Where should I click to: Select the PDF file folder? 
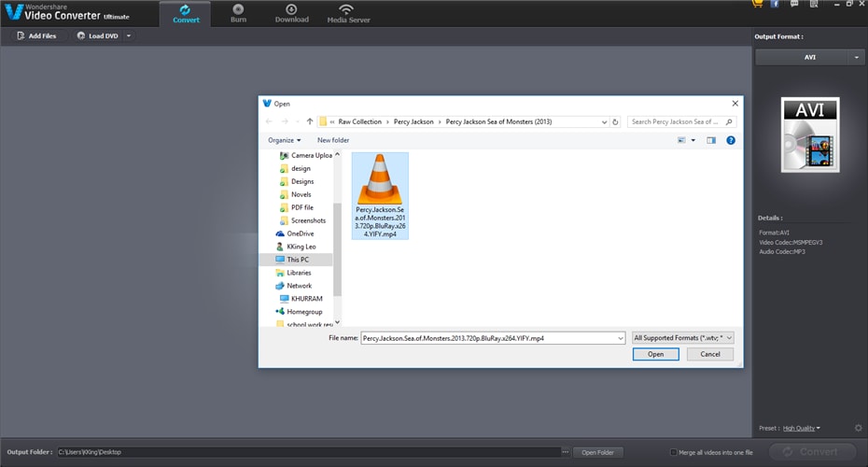point(297,207)
